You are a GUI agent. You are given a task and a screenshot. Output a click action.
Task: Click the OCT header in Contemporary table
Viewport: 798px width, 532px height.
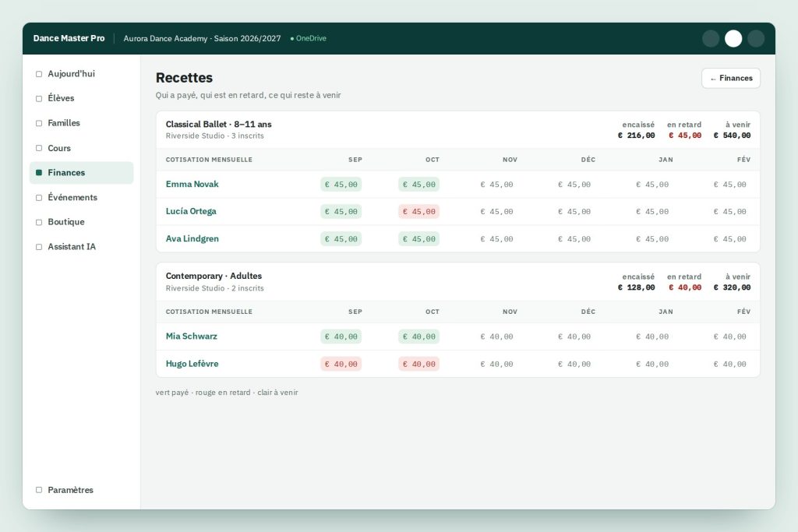433,312
